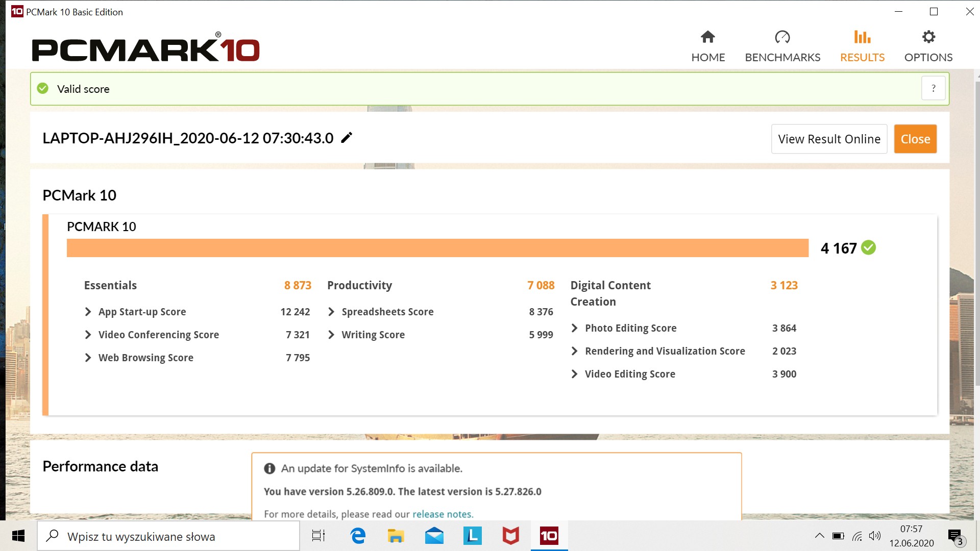Open the Windows Start menu

coord(18,536)
